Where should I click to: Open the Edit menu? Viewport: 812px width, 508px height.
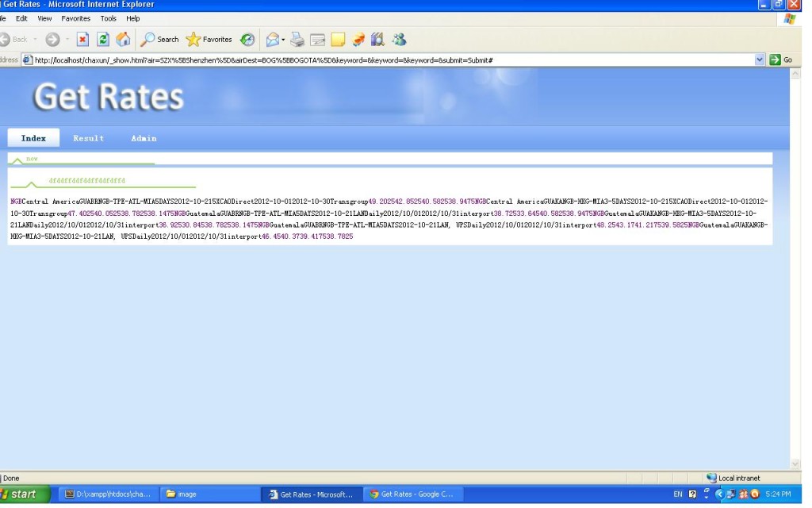click(x=21, y=19)
